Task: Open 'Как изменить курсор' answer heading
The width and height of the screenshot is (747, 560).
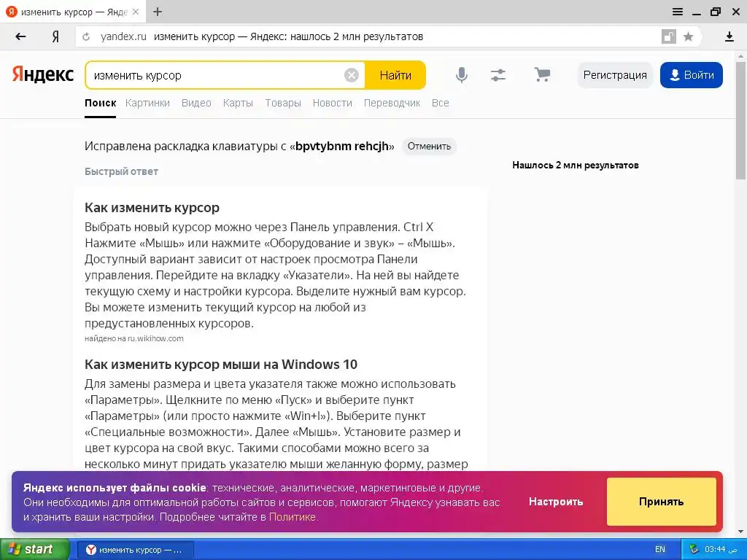Action: [x=152, y=208]
